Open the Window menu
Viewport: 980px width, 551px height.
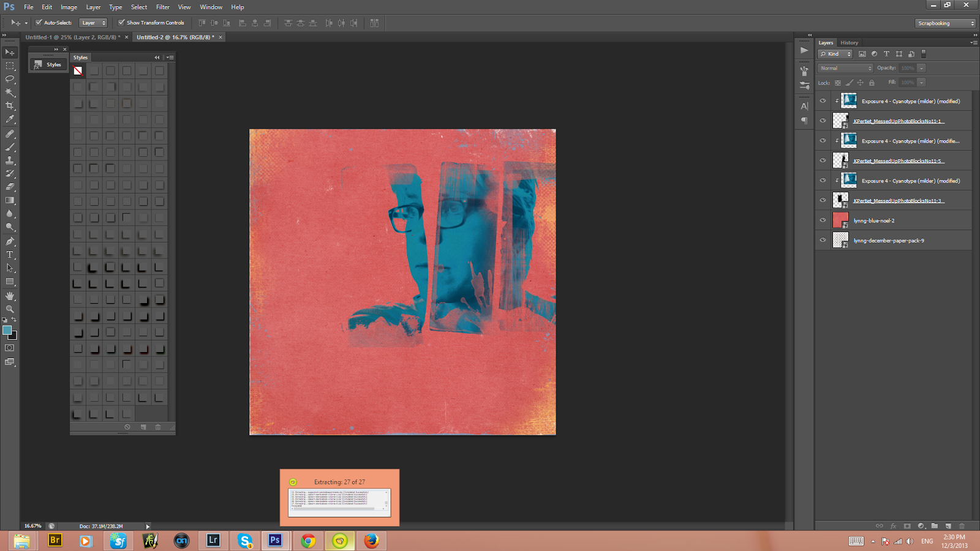(211, 7)
